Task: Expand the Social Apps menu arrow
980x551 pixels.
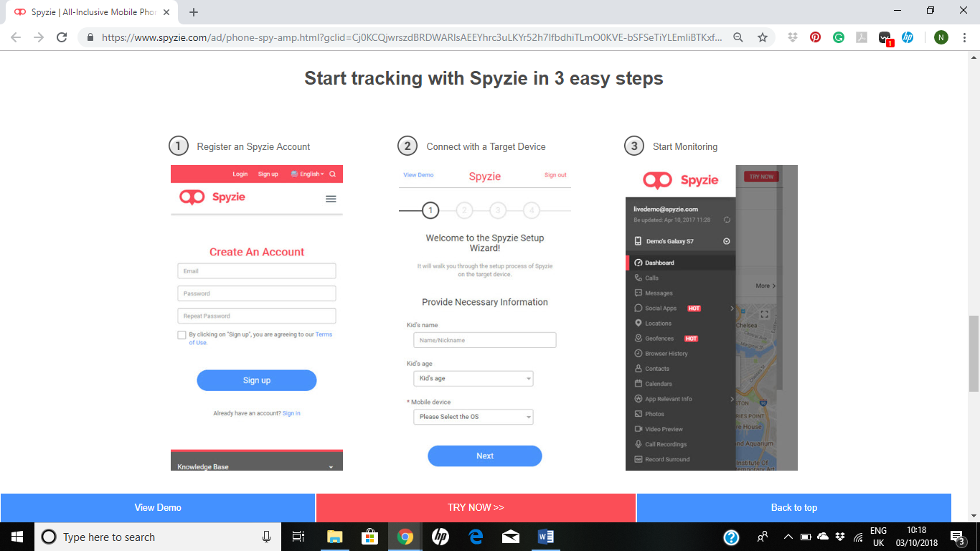Action: point(732,309)
